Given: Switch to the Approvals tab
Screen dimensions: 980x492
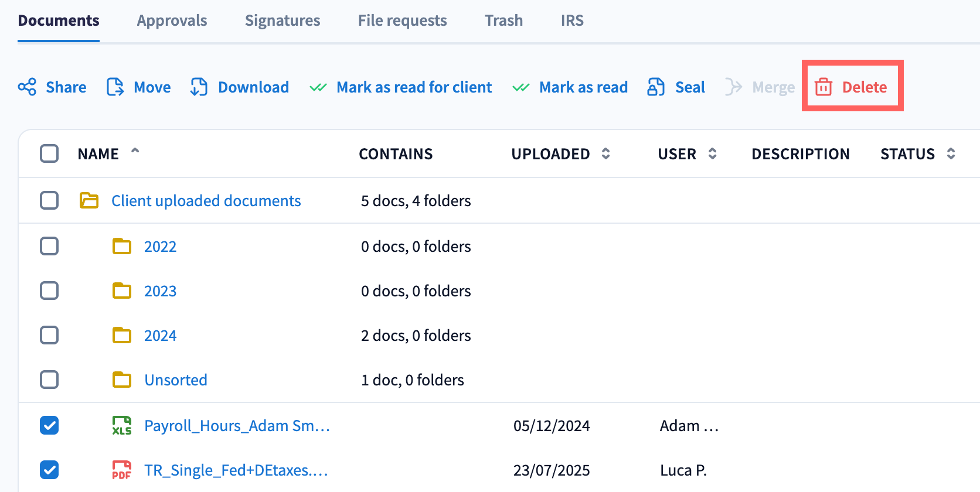Looking at the screenshot, I should coord(172,20).
